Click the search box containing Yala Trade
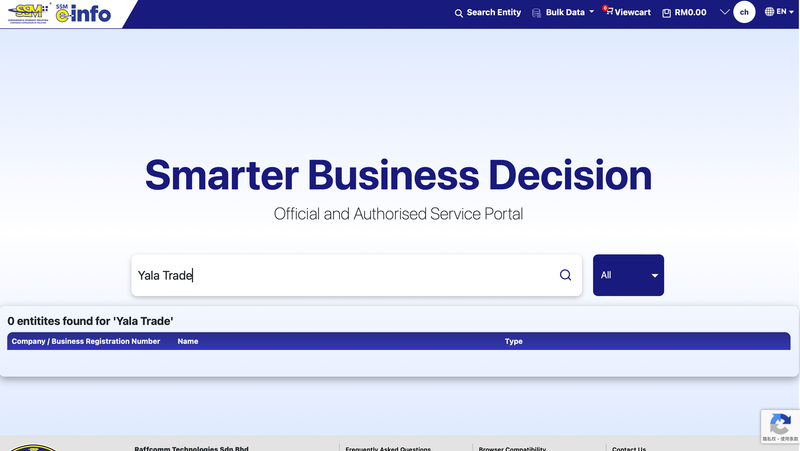The width and height of the screenshot is (800, 451). [x=356, y=275]
